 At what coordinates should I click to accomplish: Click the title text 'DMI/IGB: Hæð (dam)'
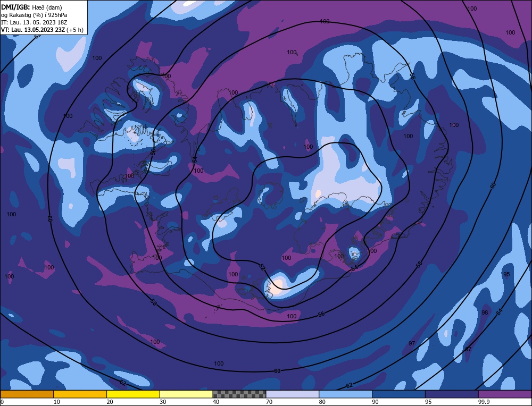pyautogui.click(x=31, y=7)
